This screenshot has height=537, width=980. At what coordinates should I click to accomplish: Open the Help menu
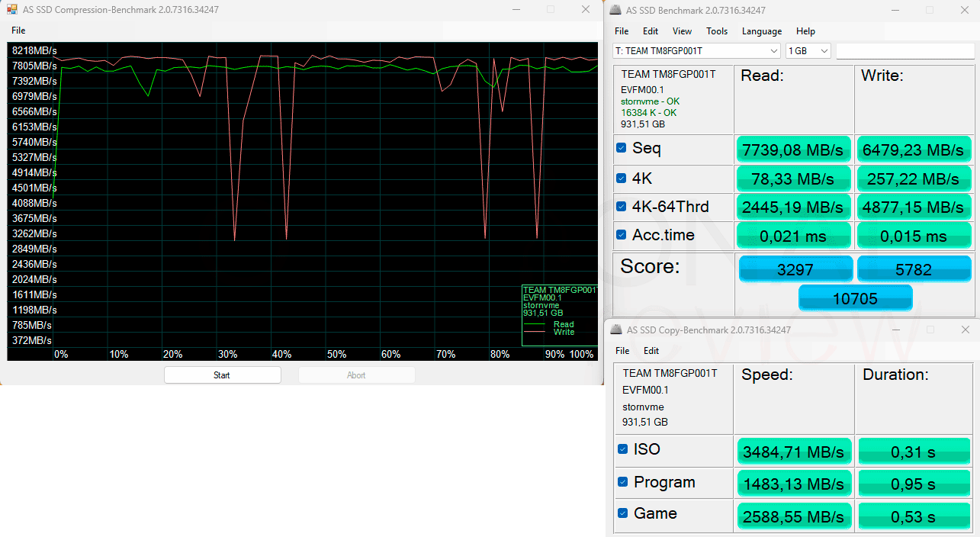806,31
